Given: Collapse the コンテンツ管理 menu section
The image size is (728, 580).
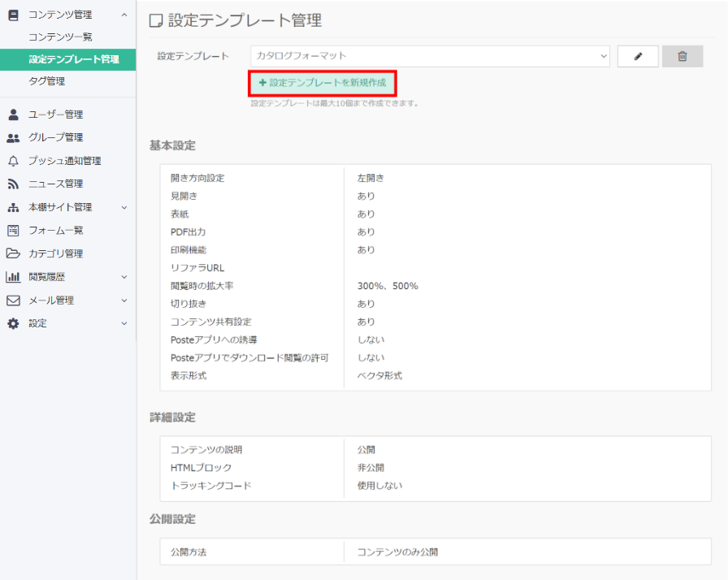Looking at the screenshot, I should pyautogui.click(x=123, y=15).
